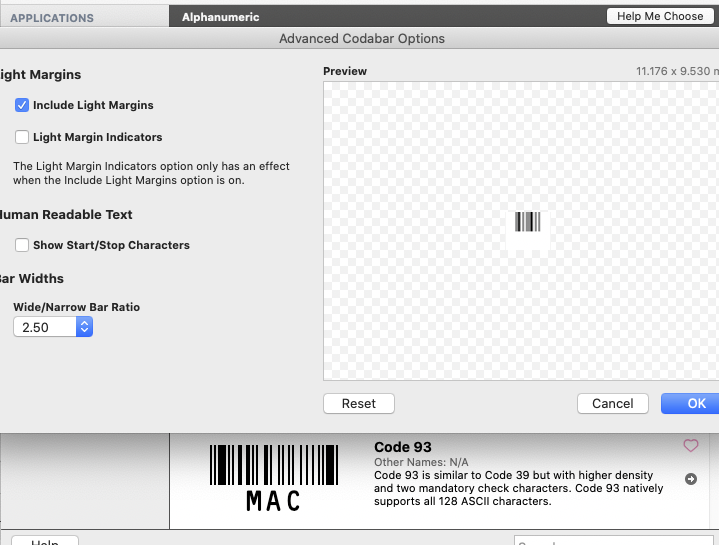
Task: Confirm options with OK button
Action: 690,403
